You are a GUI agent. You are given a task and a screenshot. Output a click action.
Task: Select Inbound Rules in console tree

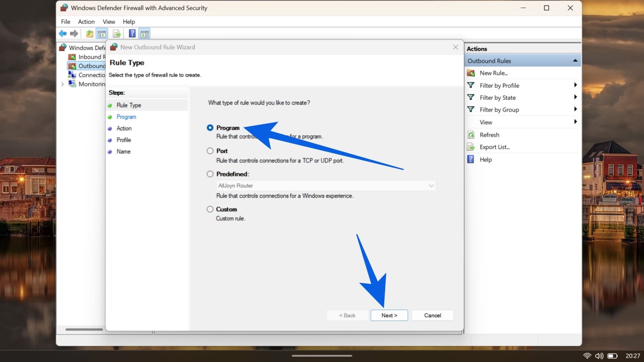point(87,57)
